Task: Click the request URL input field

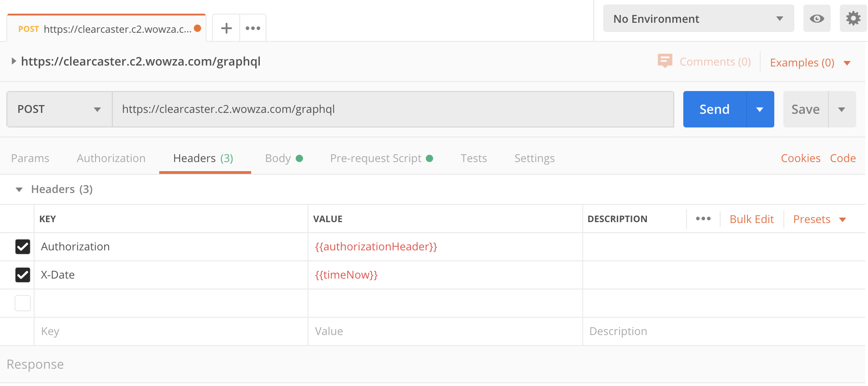Action: tap(393, 109)
